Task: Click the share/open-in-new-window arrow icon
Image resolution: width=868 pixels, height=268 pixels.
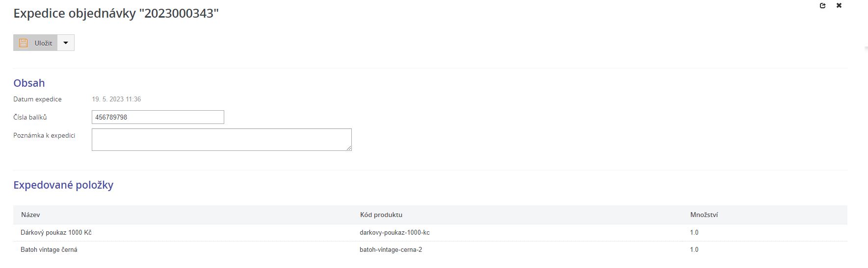Action: (823, 6)
